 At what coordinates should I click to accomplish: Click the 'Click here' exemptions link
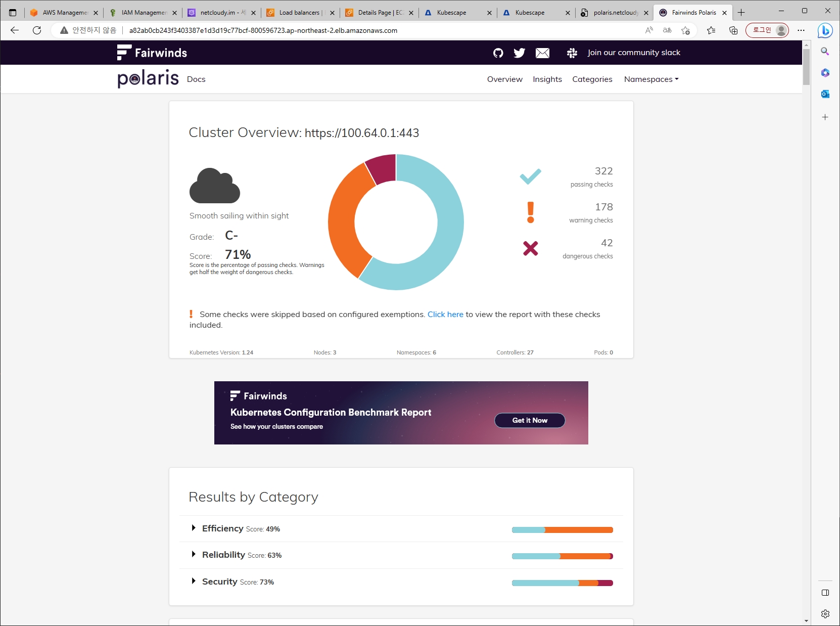pos(445,315)
